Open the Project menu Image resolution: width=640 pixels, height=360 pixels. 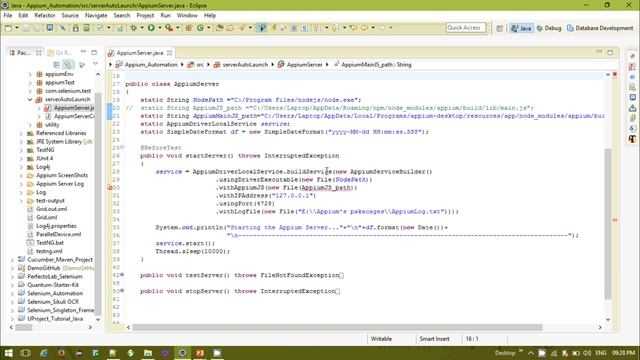pos(145,16)
